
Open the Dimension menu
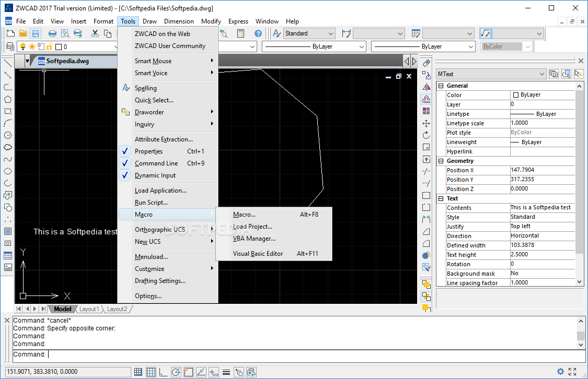pos(179,21)
